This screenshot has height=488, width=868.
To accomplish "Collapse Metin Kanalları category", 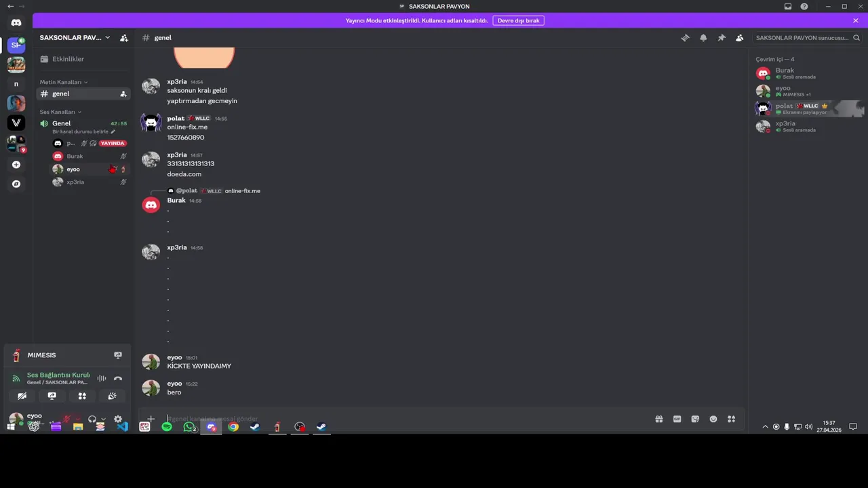I will [x=63, y=82].
